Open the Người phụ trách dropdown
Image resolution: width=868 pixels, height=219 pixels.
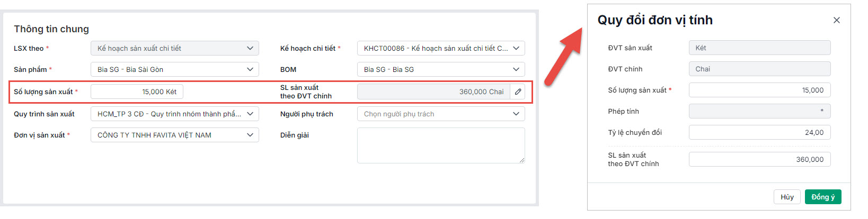[x=440, y=114]
